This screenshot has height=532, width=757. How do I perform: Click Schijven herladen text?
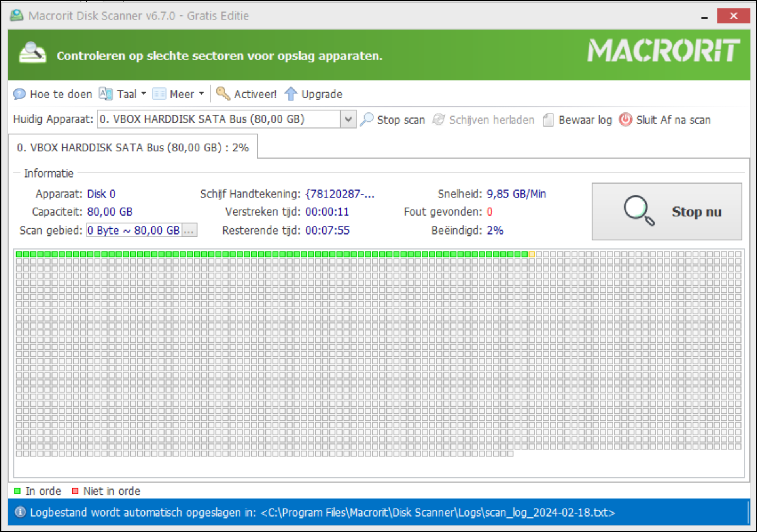(x=492, y=120)
